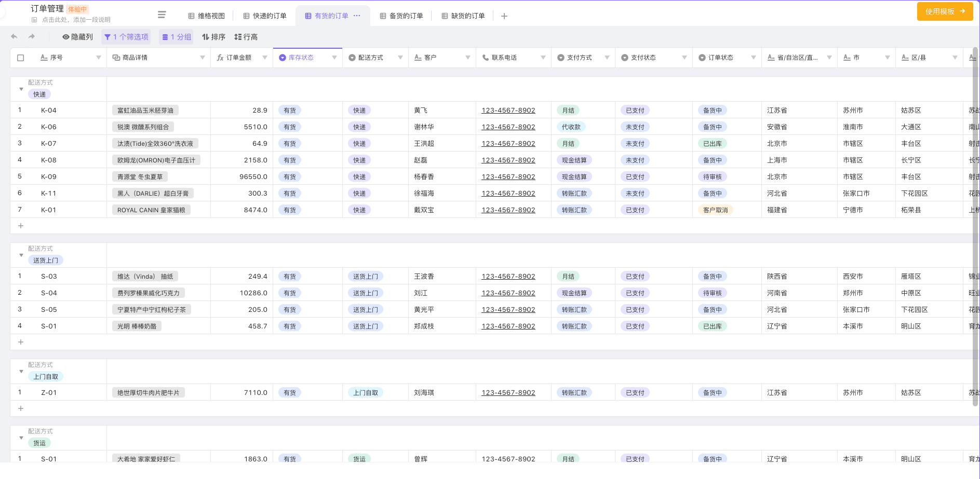
Task: Click the undo arrow icon
Action: pos(14,37)
